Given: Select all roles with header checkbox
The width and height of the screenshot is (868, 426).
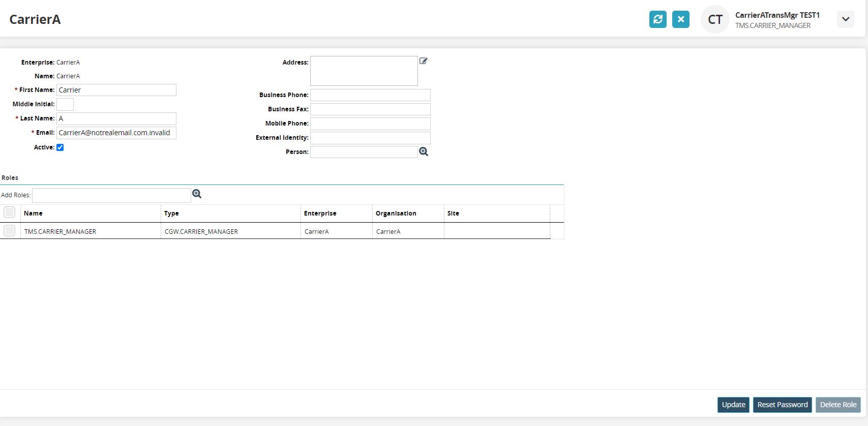Looking at the screenshot, I should pos(9,212).
